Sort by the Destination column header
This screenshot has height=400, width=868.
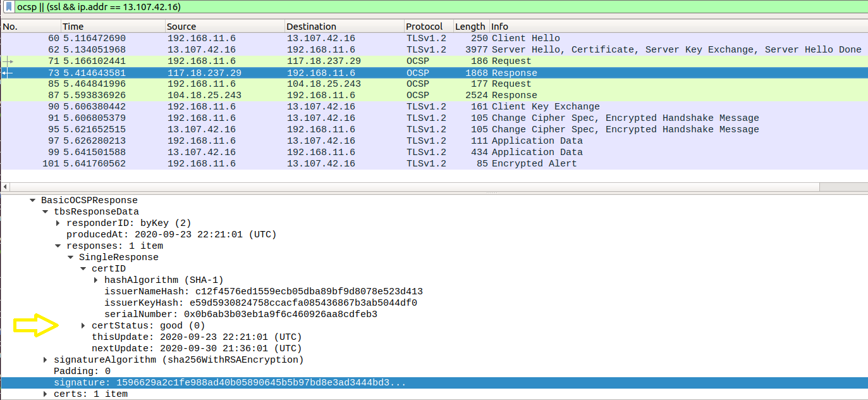click(x=345, y=27)
